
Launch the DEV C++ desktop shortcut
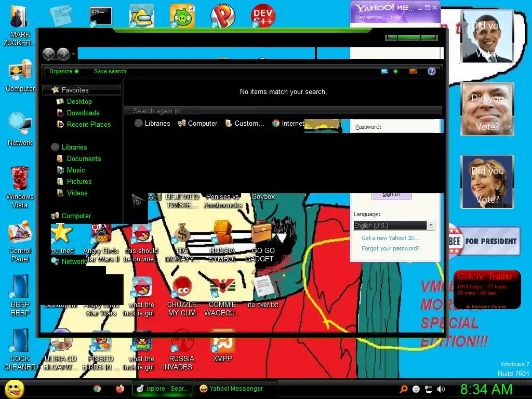point(263,16)
